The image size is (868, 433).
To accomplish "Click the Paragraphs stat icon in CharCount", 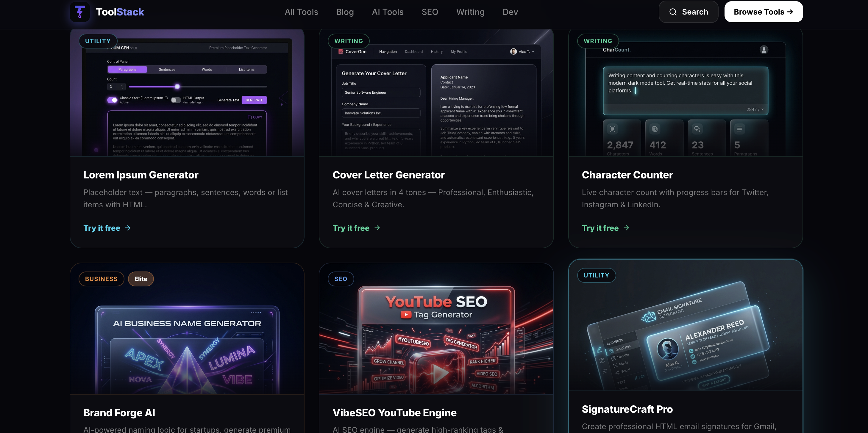I will (740, 128).
